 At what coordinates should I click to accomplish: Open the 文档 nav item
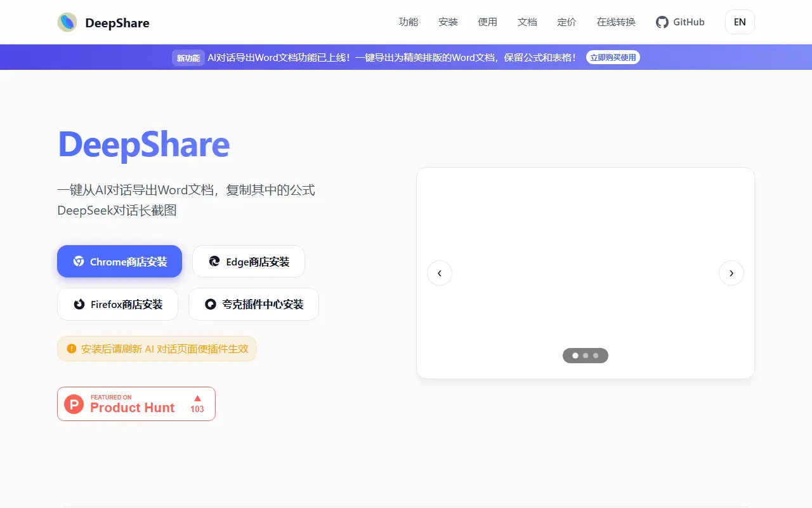pos(527,22)
